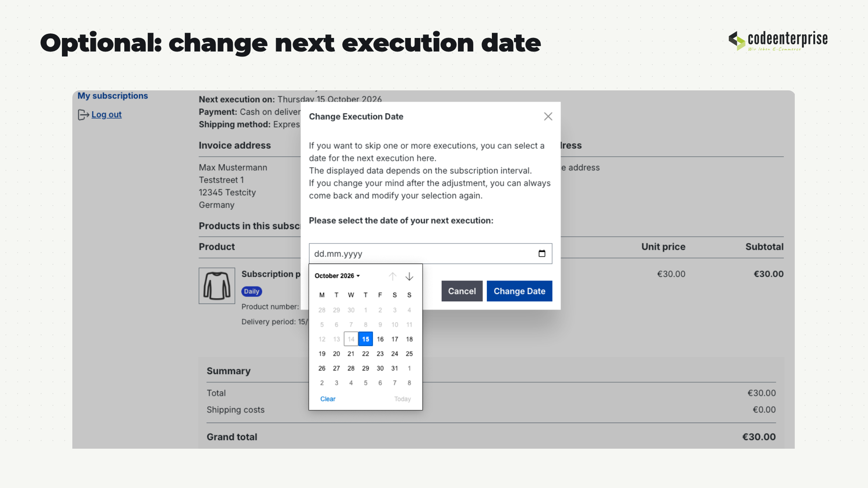Click Grand total label

coord(232,437)
